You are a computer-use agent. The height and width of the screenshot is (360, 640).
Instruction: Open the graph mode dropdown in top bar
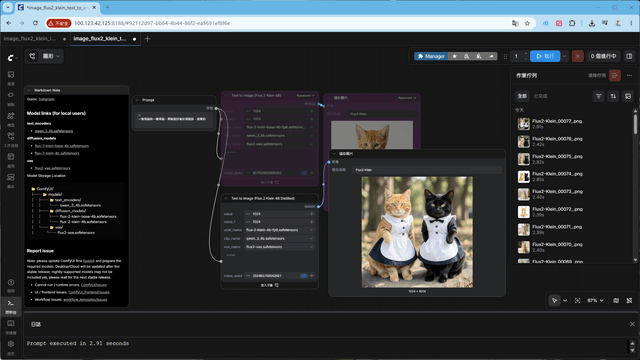(51, 56)
